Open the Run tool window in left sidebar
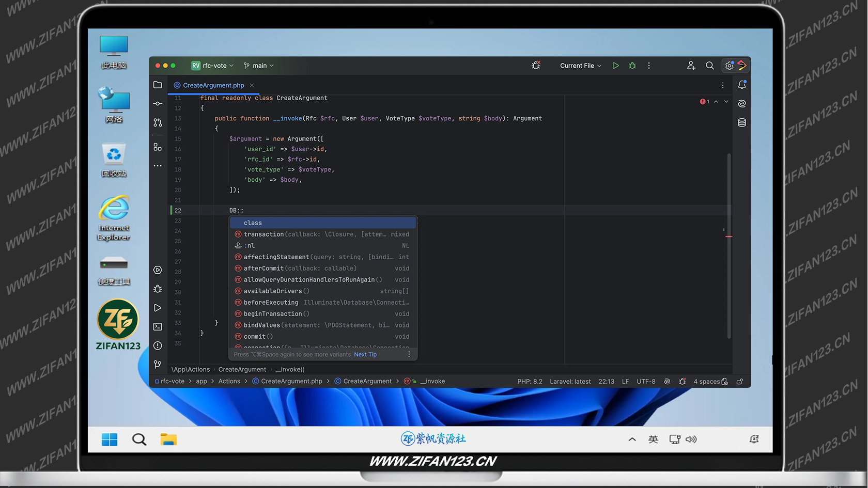The height and width of the screenshot is (488, 868). coord(158,308)
